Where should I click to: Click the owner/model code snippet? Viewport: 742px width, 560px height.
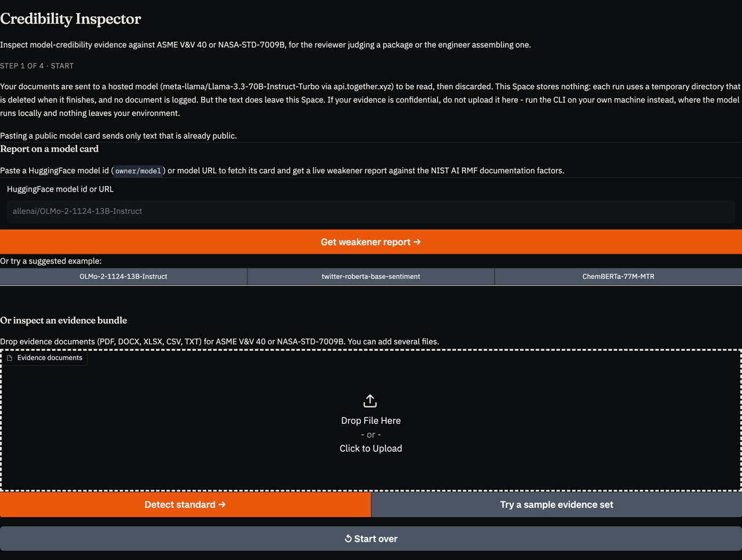point(138,171)
